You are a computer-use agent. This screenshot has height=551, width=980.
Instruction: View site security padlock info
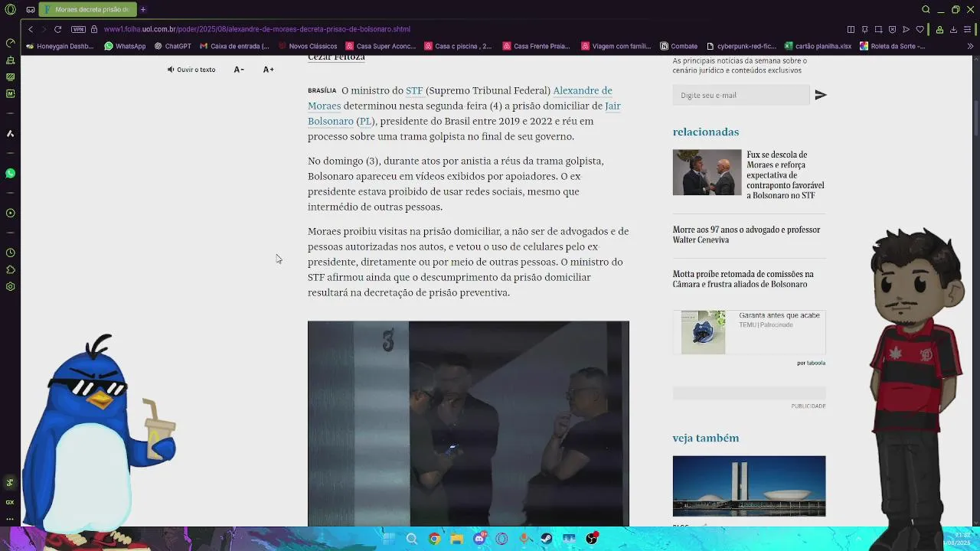tap(94, 29)
